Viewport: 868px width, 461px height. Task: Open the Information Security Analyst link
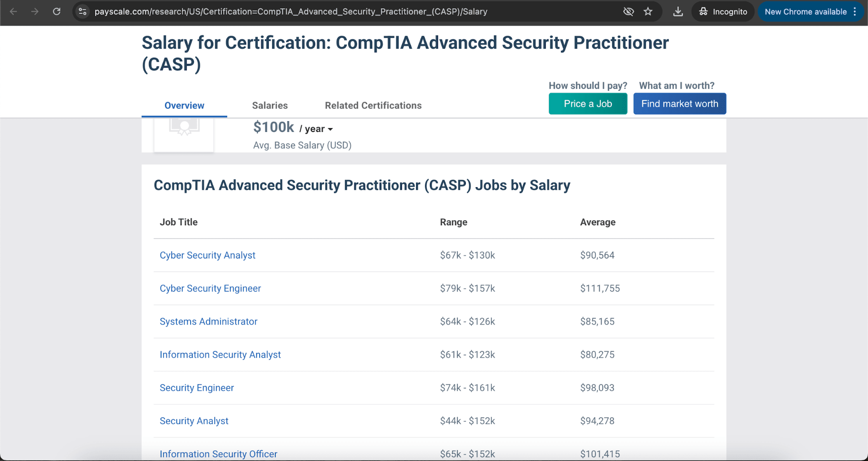(x=220, y=355)
